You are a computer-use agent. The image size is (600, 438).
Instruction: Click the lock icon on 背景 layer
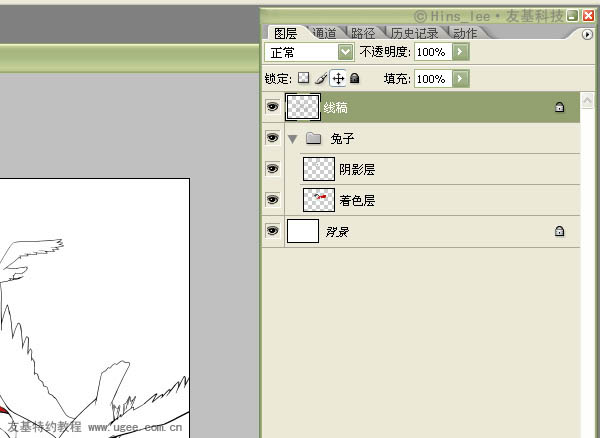pos(559,232)
